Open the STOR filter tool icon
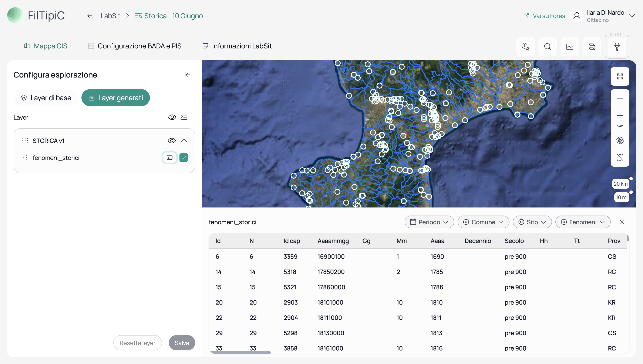 (x=617, y=47)
